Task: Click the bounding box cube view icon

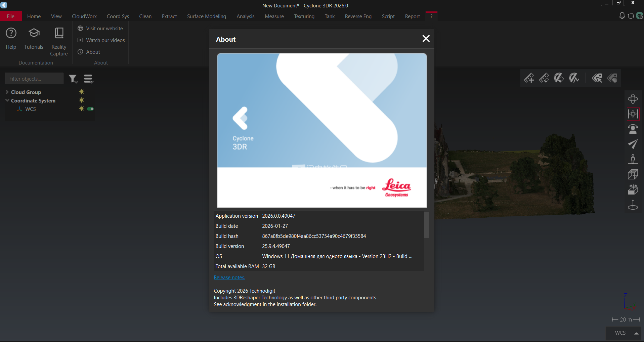Action: [x=633, y=174]
